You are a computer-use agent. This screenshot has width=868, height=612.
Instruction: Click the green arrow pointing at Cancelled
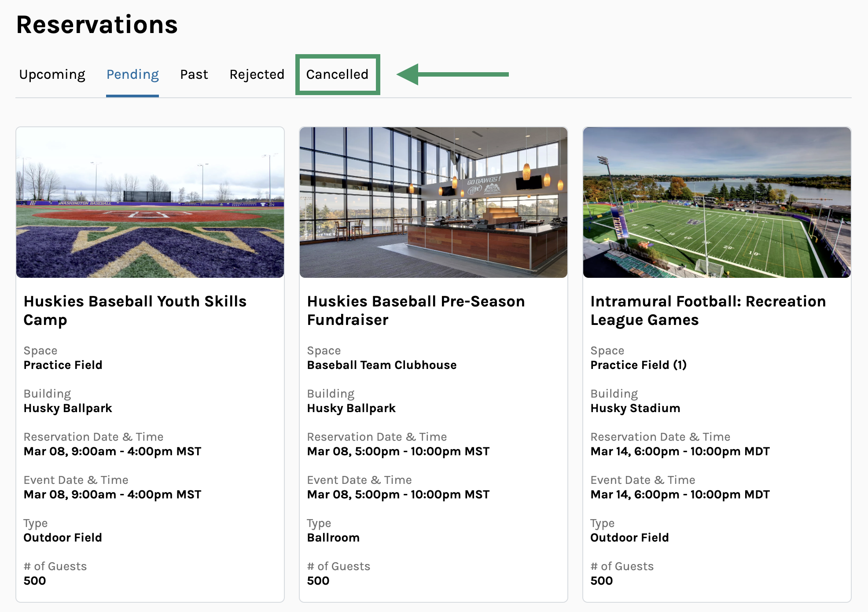click(452, 74)
